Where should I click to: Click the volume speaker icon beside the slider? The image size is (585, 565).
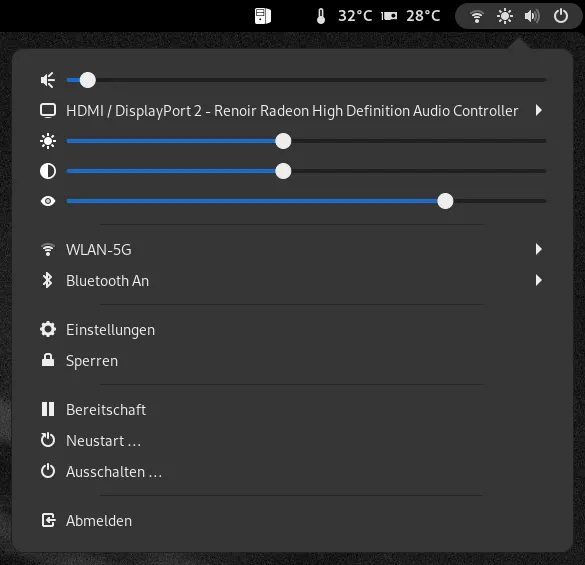coord(48,80)
